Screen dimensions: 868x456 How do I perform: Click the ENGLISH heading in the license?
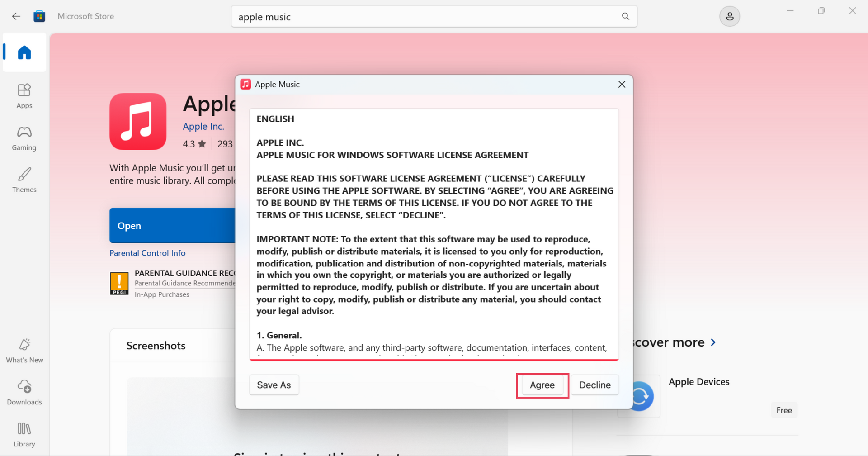[x=275, y=119]
